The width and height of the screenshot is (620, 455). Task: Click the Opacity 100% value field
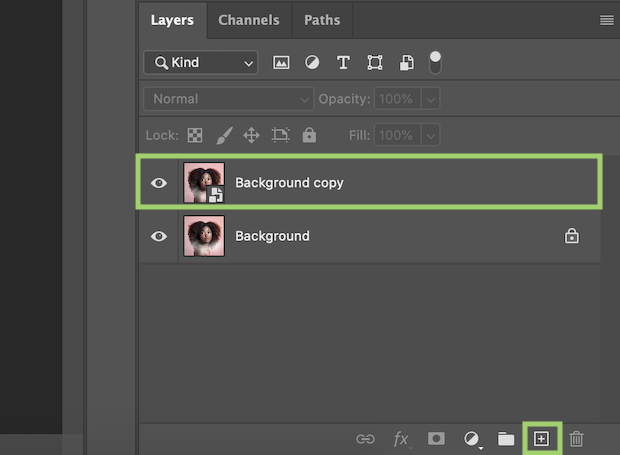point(397,99)
